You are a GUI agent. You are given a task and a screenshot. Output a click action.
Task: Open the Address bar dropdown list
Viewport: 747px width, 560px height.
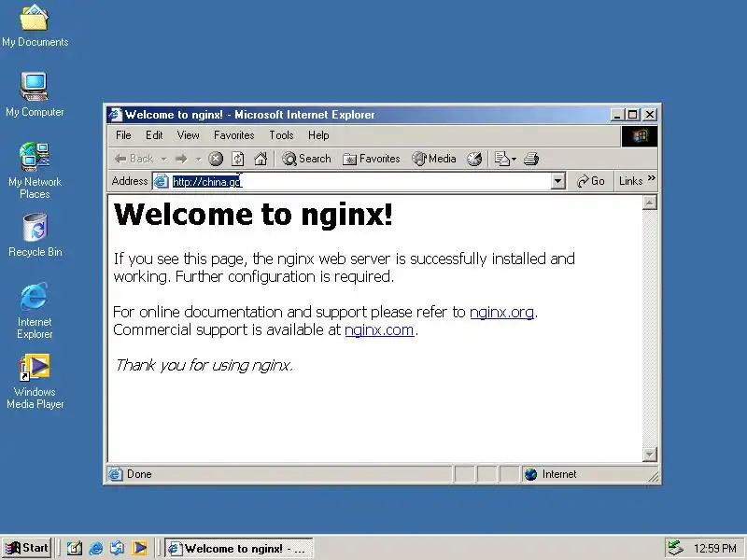pos(557,181)
